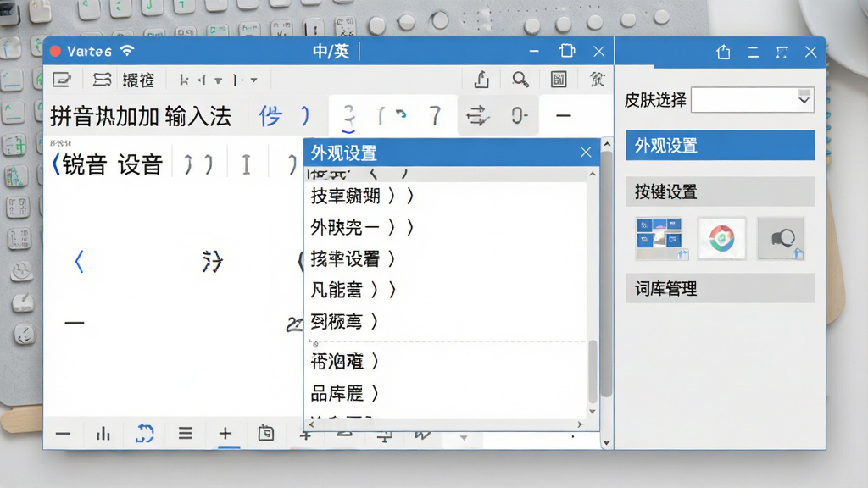868x488 pixels.
Task: Click the menu lines icon in right panel title bar
Action: tap(753, 53)
